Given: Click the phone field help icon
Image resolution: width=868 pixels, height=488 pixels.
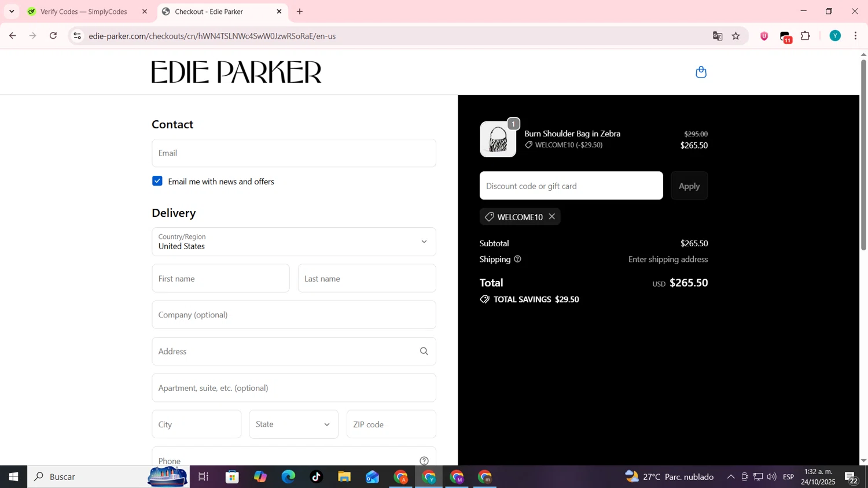Looking at the screenshot, I should [x=424, y=460].
